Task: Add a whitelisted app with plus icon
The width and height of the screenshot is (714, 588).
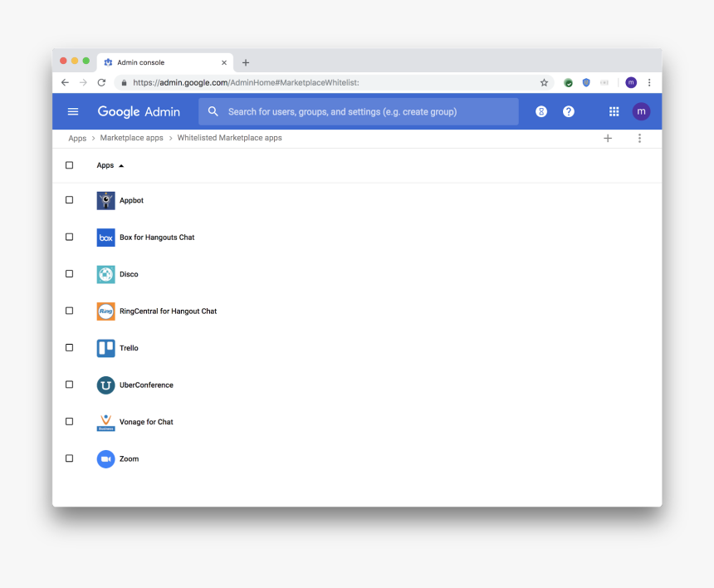Action: [x=608, y=138]
